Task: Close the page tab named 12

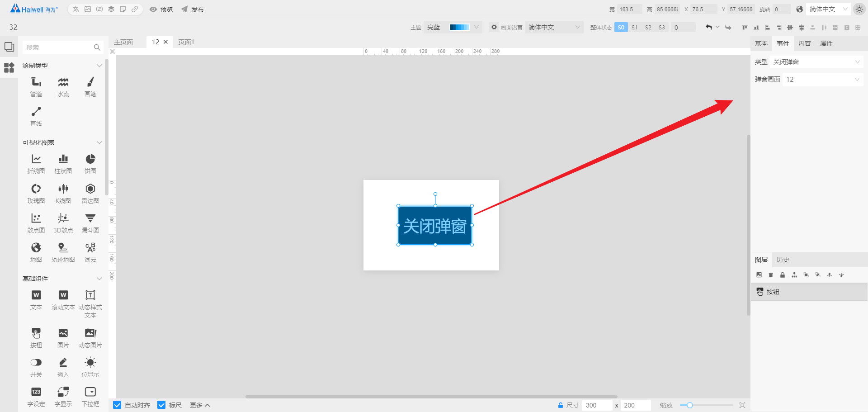Action: click(166, 42)
